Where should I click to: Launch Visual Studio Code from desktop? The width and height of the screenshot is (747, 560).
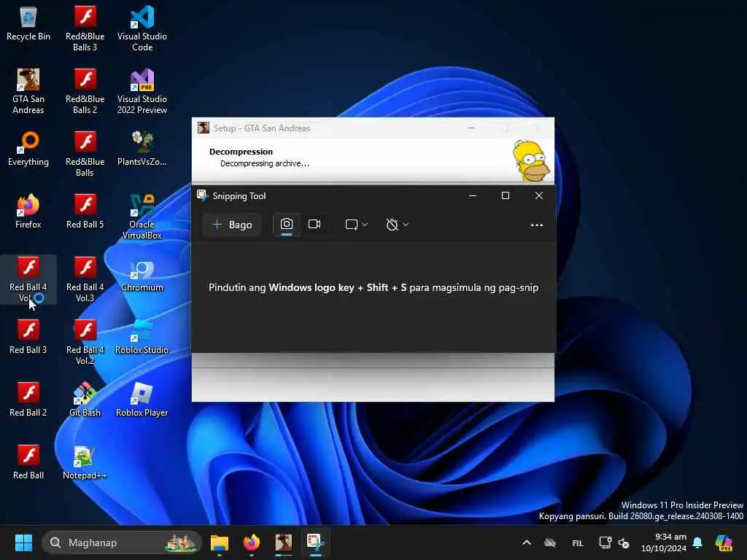point(142,28)
